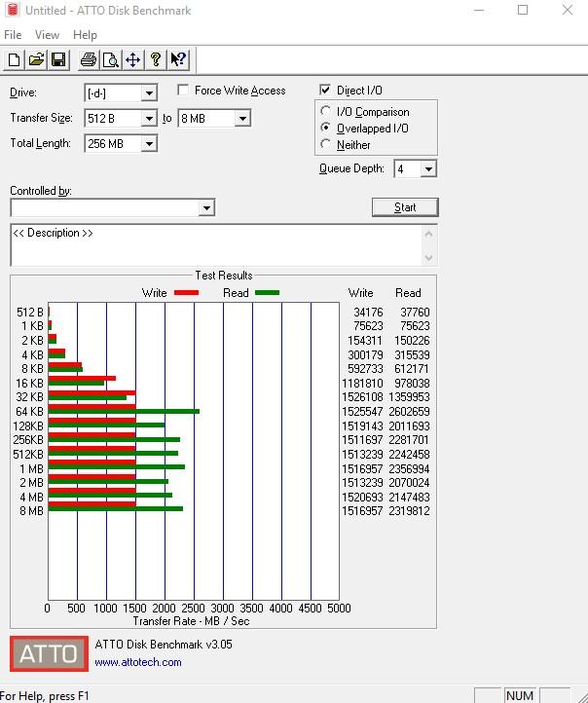Expand the Controlled by dropdown
The width and height of the screenshot is (588, 703).
coord(206,208)
